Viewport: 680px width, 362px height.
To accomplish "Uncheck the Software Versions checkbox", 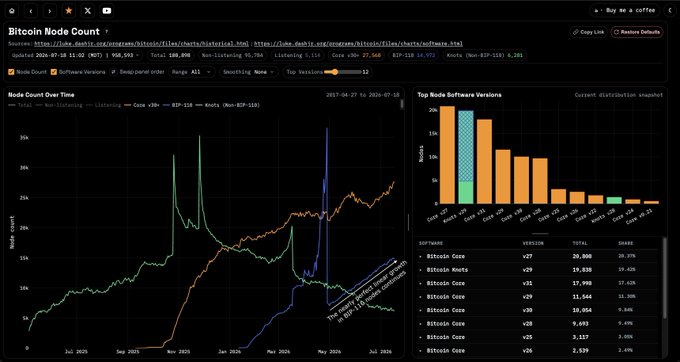I will click(x=54, y=72).
